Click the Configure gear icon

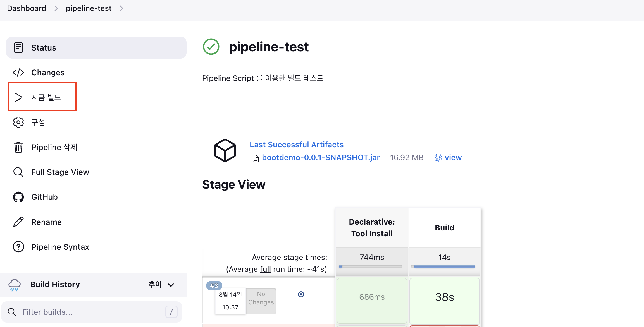[x=18, y=122]
